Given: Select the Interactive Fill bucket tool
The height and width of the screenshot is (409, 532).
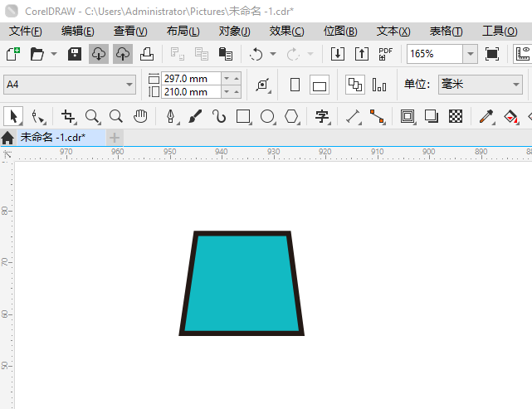Looking at the screenshot, I should [511, 117].
